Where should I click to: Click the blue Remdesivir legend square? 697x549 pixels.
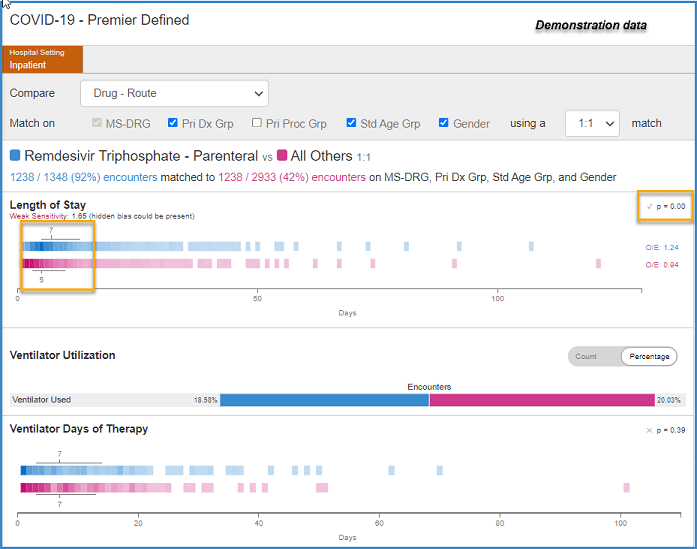click(x=15, y=155)
